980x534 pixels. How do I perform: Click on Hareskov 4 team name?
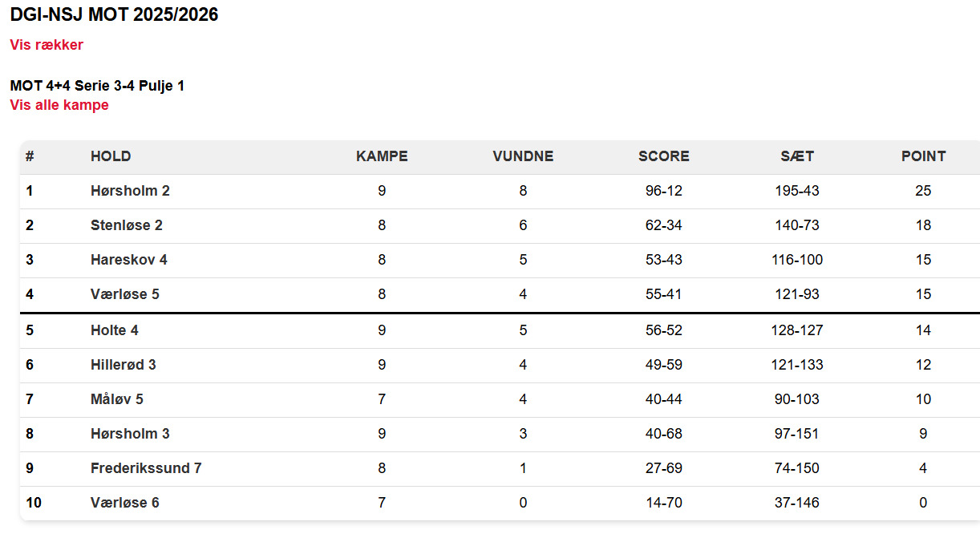(x=129, y=260)
